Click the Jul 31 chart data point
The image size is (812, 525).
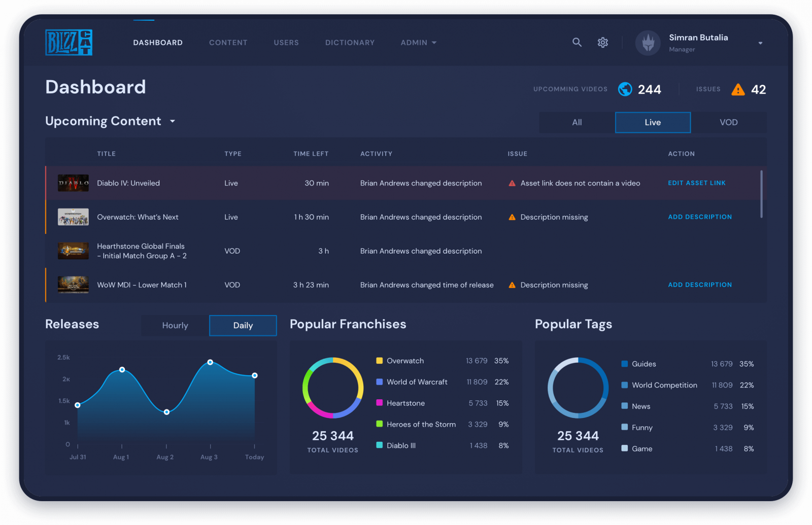pyautogui.click(x=78, y=405)
